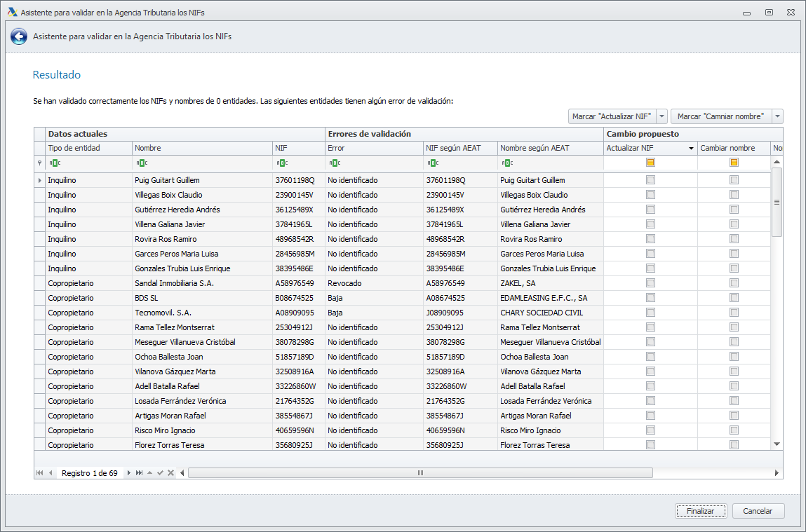The width and height of the screenshot is (806, 532).
Task: Check Actualizar NIF for Puig Guitart Guillem
Action: click(650, 180)
